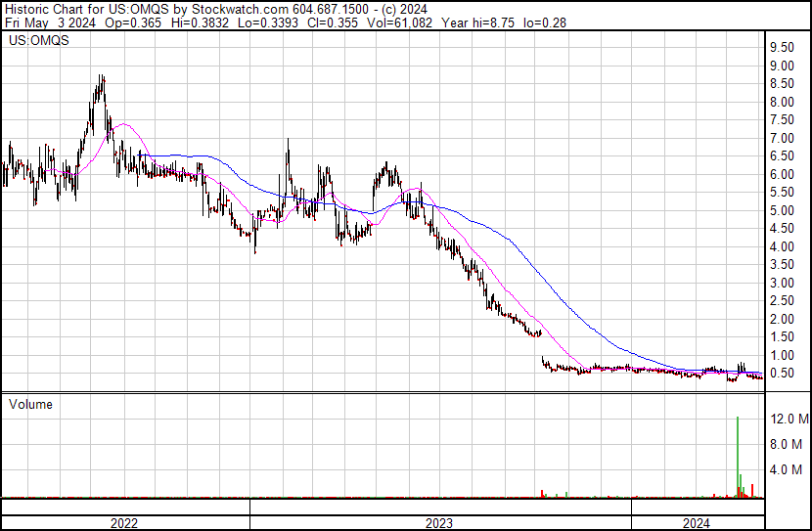Click the 12.0 M volume axis label
Screen dimensions: 812x531
(789, 419)
